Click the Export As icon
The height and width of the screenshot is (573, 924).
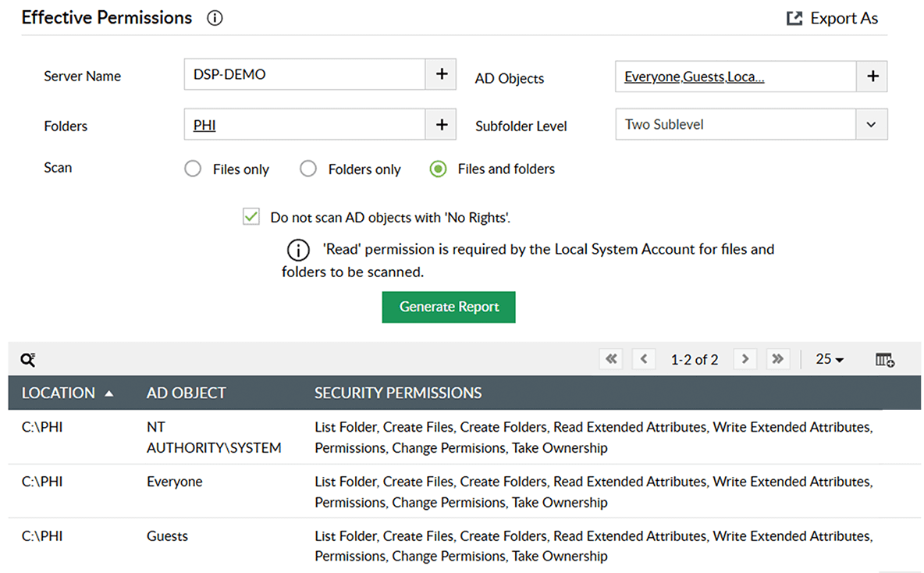pos(794,19)
